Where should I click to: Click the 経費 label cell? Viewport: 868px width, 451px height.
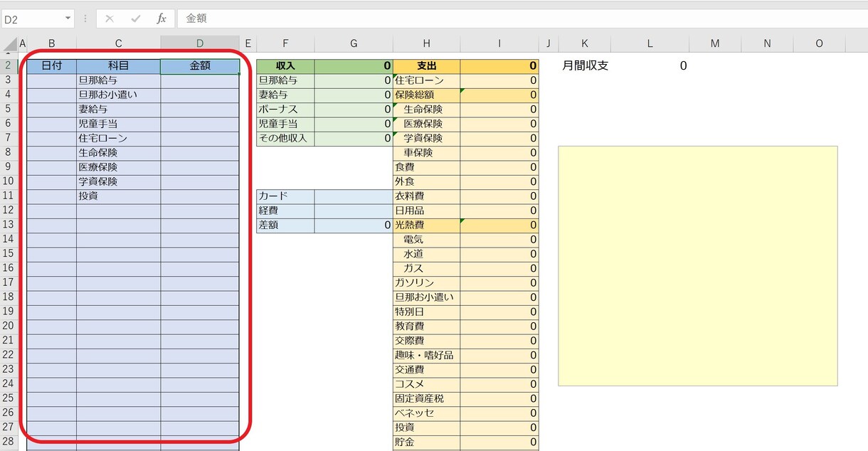[x=285, y=211]
